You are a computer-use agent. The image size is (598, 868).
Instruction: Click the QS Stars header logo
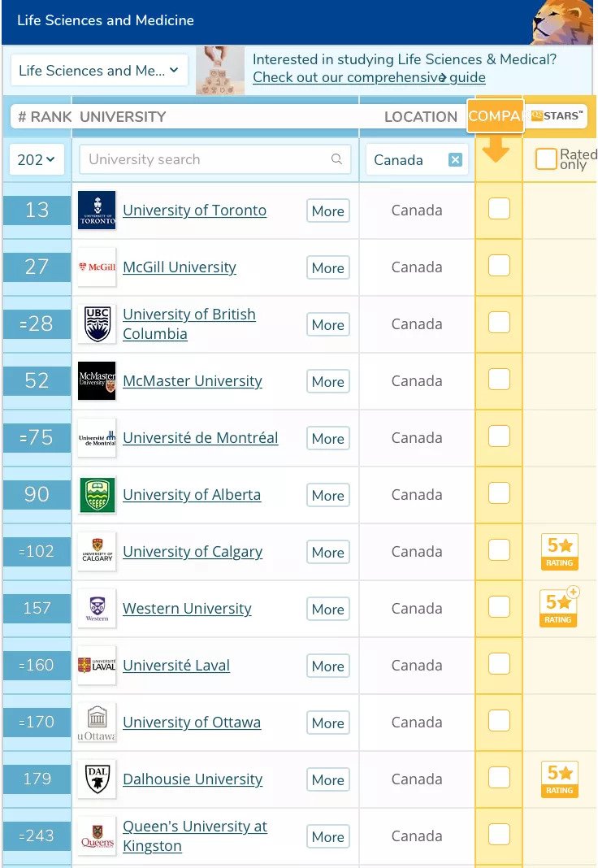coord(557,115)
